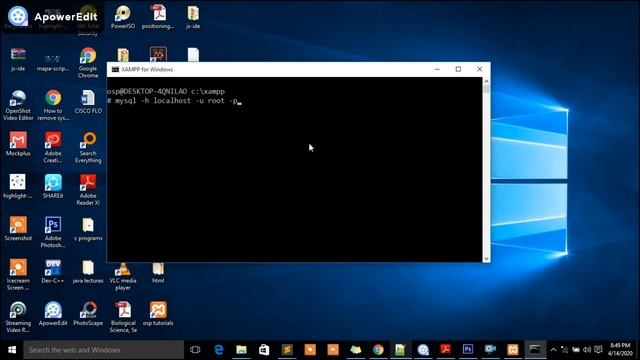
Task: Select the command prompt taskbar button
Action: tap(535, 350)
